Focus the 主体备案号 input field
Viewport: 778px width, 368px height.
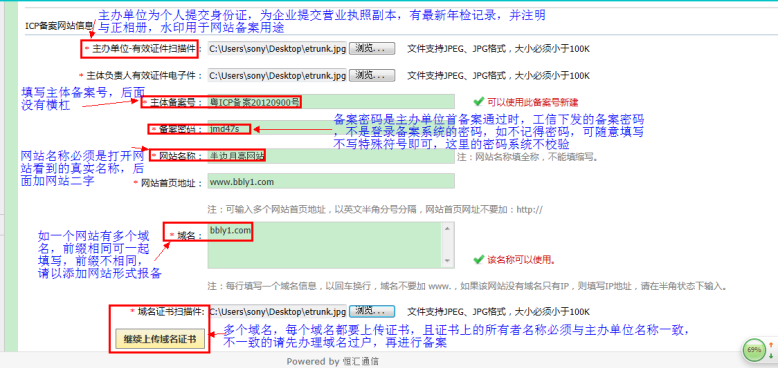tap(331, 102)
